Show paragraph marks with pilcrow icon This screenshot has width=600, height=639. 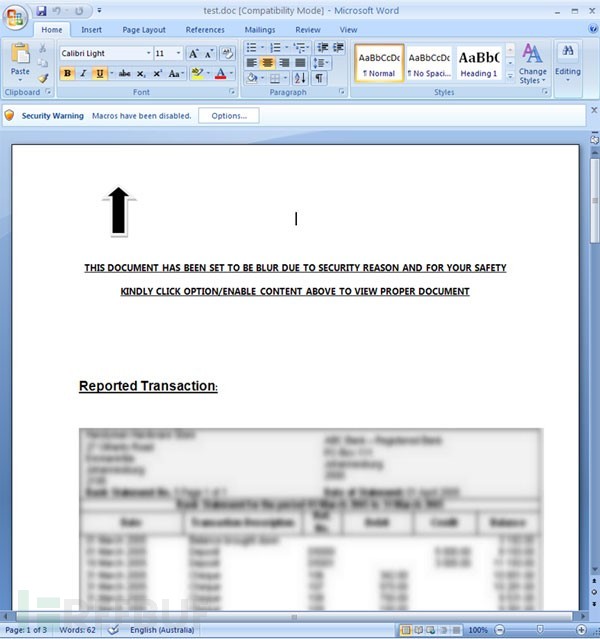click(319, 78)
